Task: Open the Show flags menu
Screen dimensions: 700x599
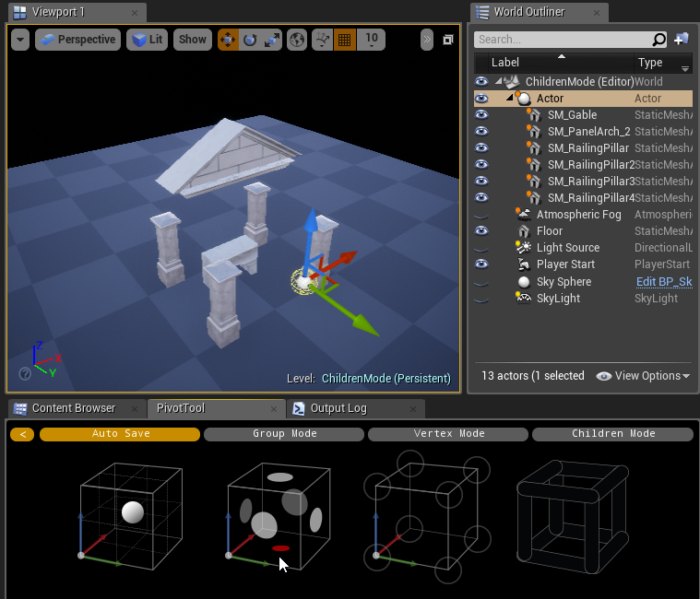Action: 193,40
